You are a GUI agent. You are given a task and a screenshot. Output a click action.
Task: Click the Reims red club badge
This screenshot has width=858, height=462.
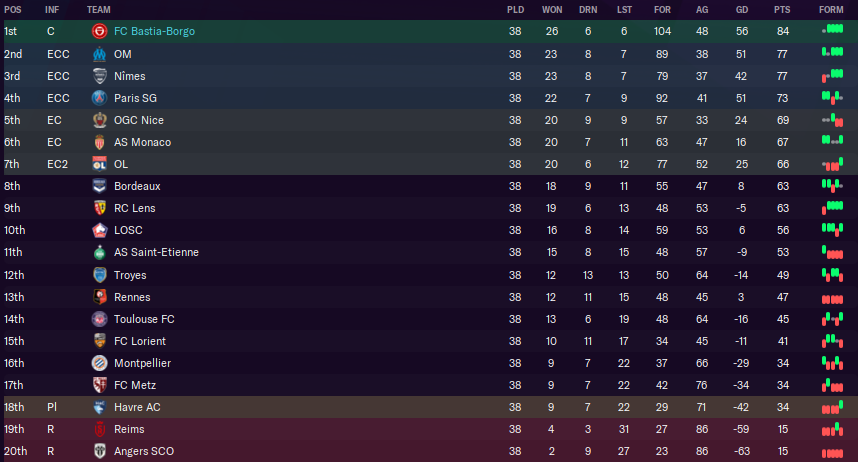pos(99,429)
